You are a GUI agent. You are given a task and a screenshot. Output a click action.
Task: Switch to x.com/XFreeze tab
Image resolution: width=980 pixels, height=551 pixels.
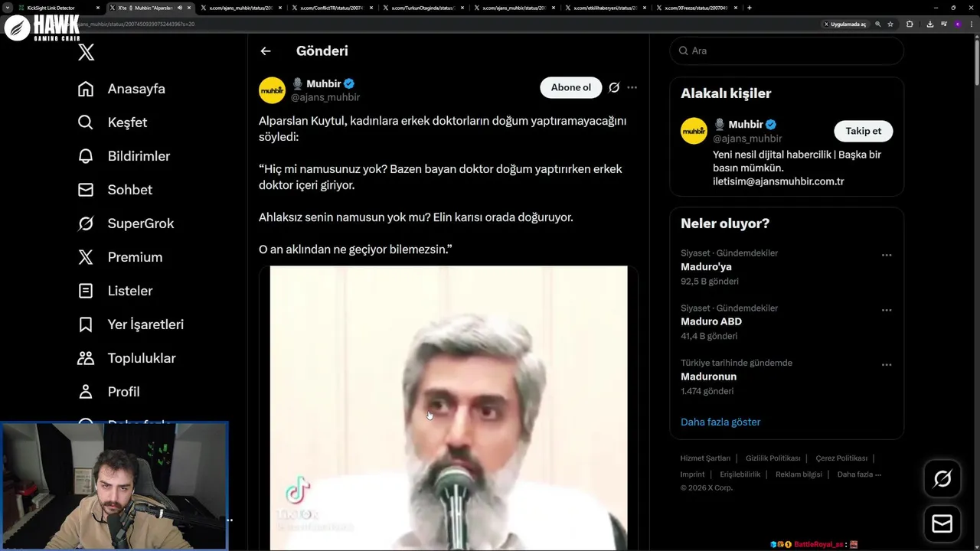click(695, 8)
